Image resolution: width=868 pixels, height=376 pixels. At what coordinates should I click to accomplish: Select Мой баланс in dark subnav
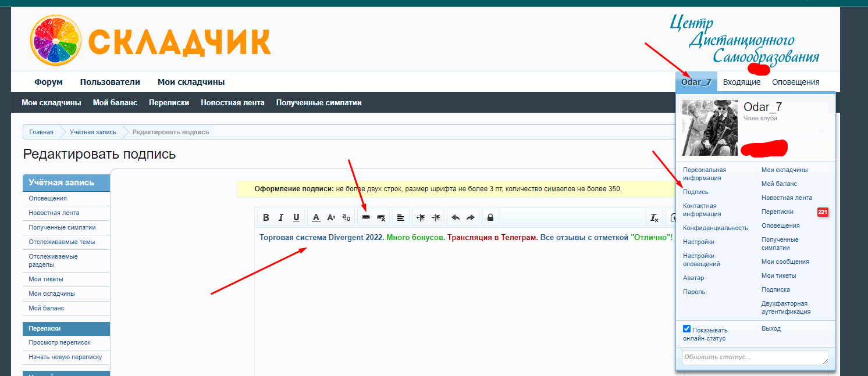point(115,103)
